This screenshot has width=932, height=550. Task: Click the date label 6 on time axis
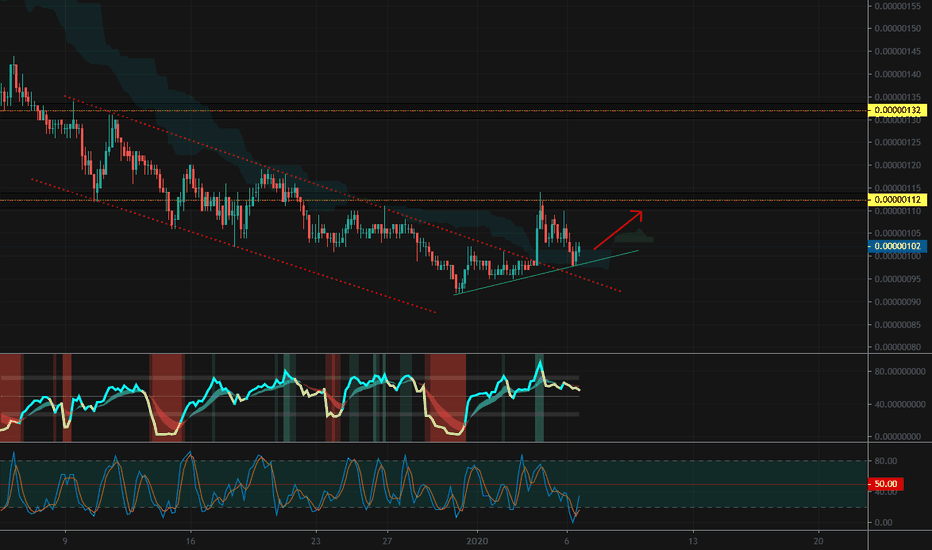(x=566, y=541)
